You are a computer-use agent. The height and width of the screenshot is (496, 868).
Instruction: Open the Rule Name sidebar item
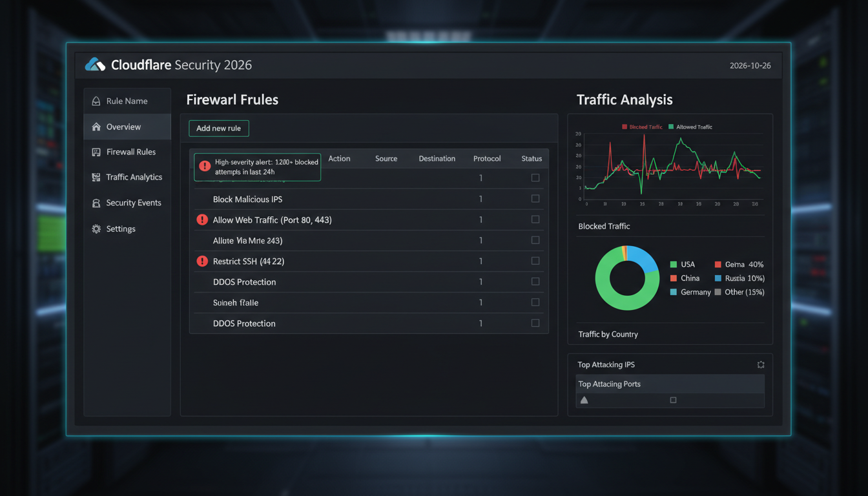(127, 101)
